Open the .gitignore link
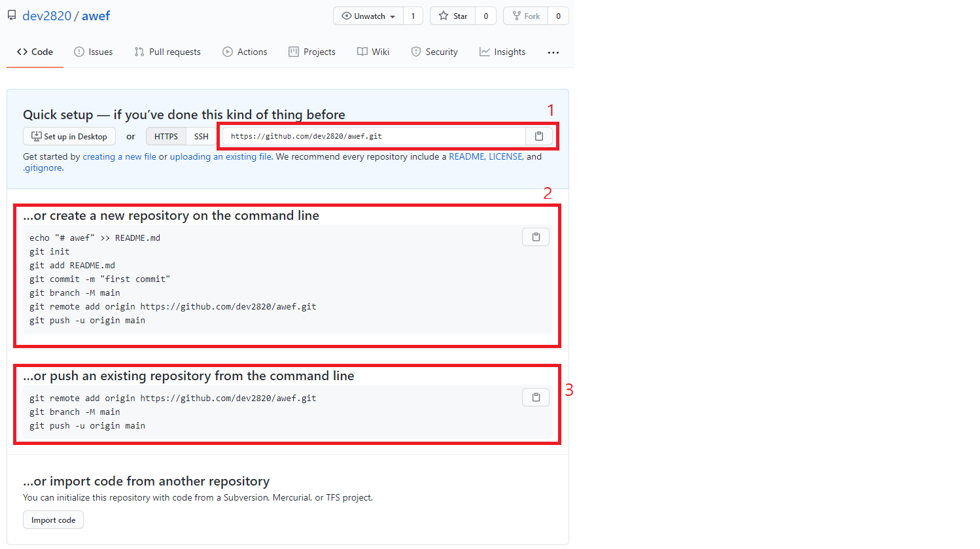Image resolution: width=980 pixels, height=549 pixels. 43,168
